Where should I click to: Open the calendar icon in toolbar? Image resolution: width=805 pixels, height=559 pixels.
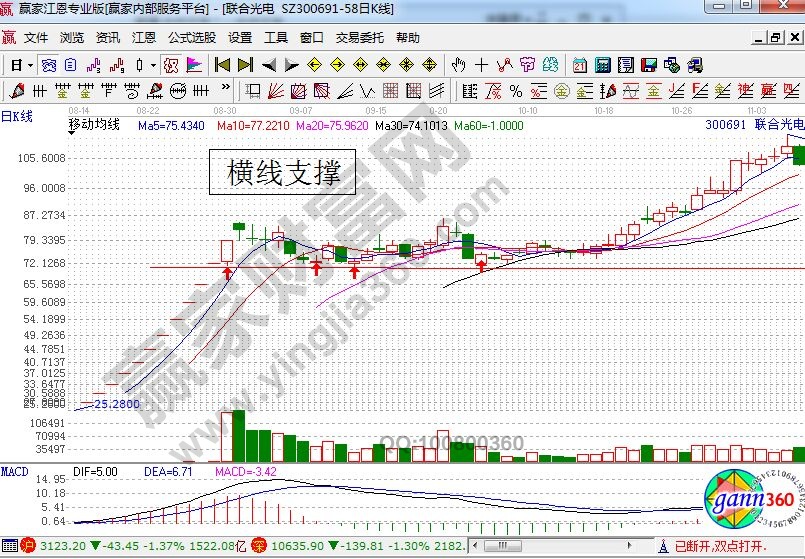[581, 65]
